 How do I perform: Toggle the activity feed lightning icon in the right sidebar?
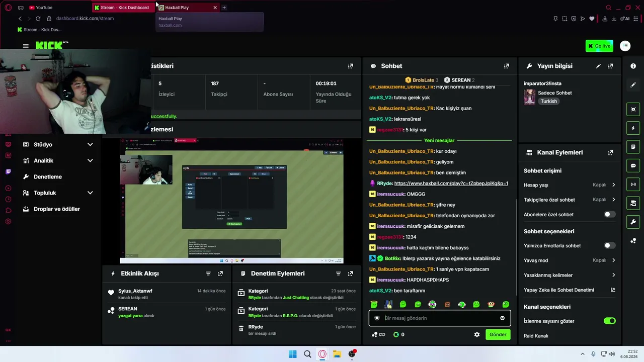[633, 128]
